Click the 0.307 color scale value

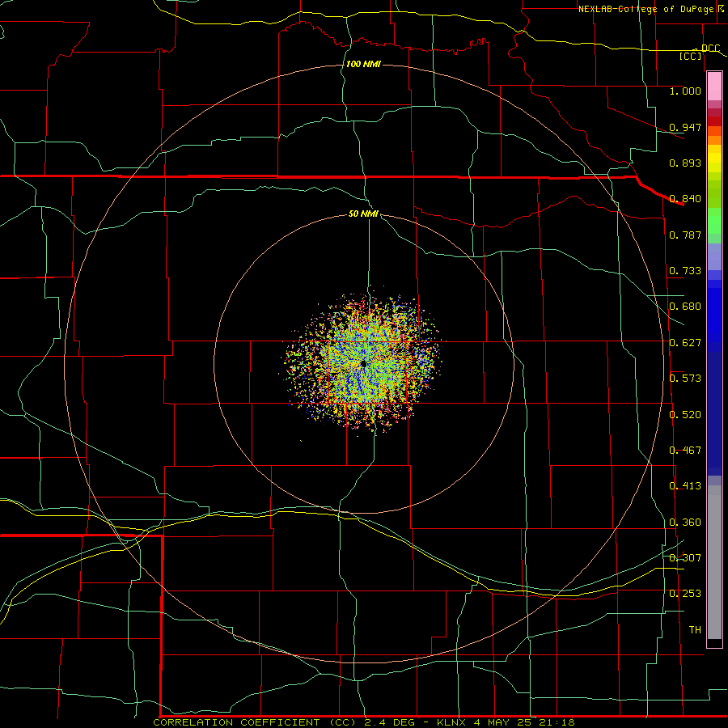tap(685, 558)
